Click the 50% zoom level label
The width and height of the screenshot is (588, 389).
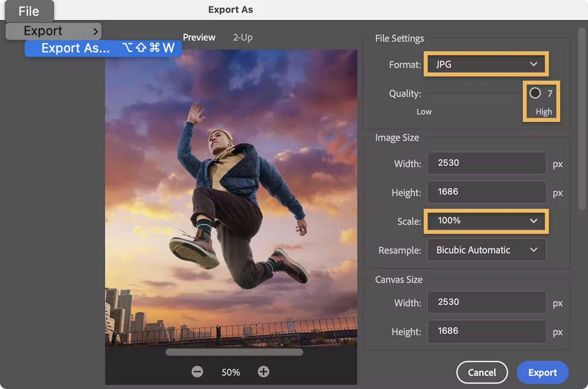pos(230,372)
